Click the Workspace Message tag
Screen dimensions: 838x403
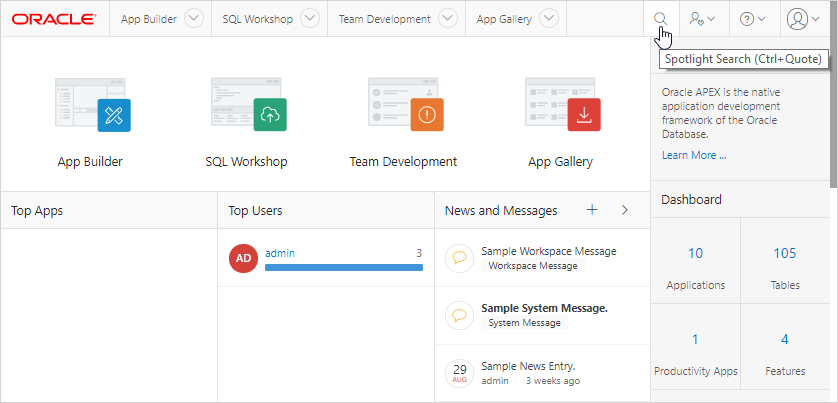coord(533,266)
